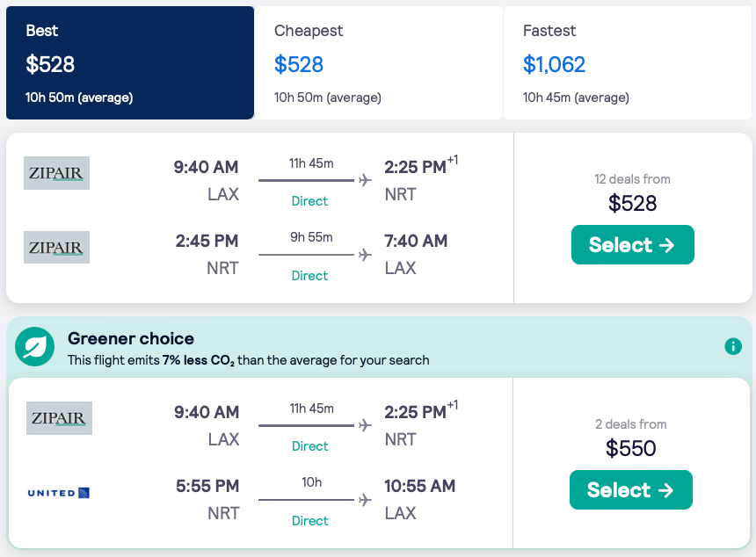Select the $550 Greener choice deal
The width and height of the screenshot is (756, 557).
[630, 490]
